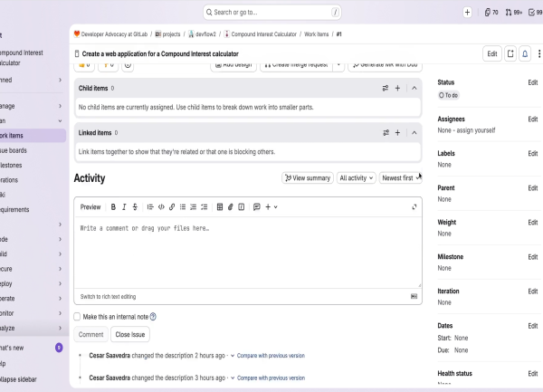Edit the Assignees field

[x=533, y=120]
